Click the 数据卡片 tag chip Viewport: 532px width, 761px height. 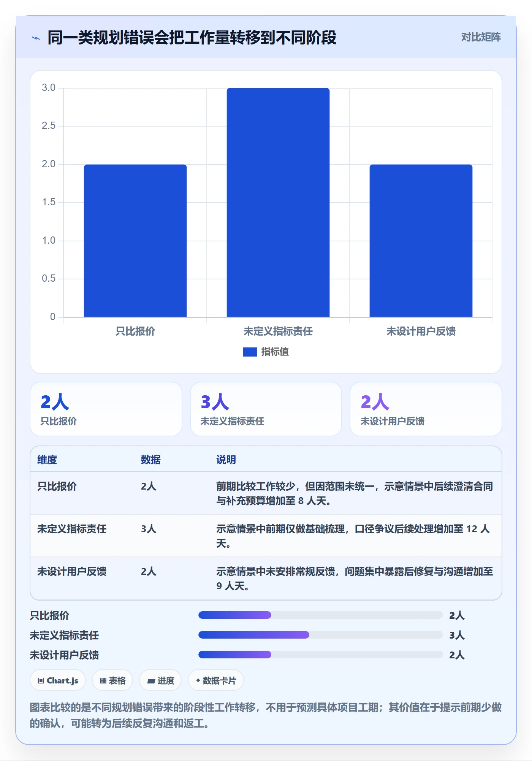tap(216, 680)
